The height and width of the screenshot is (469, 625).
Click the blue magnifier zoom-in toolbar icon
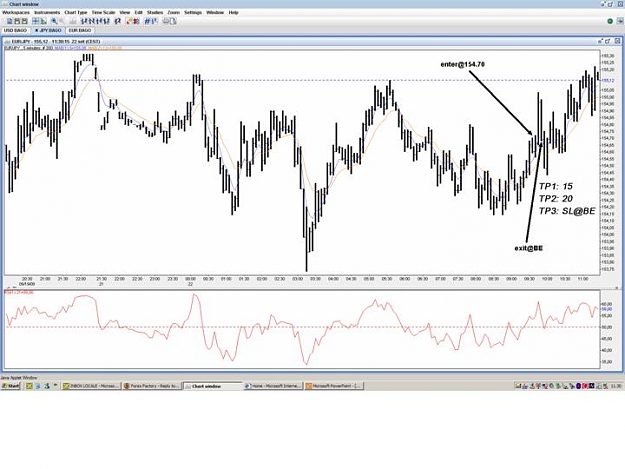pyautogui.click(x=54, y=21)
